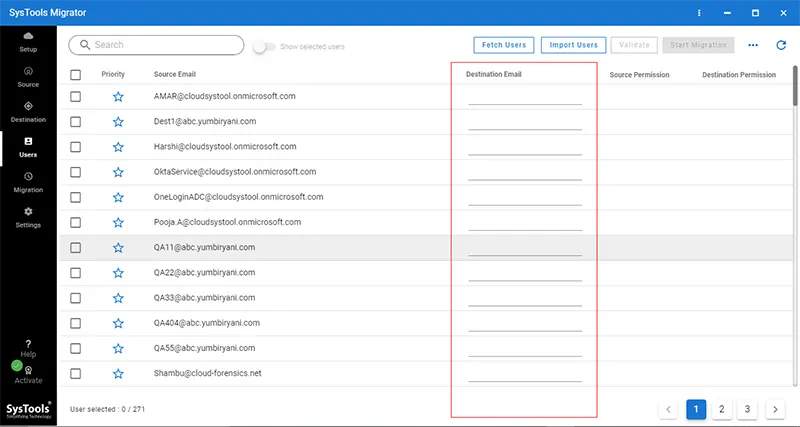The height and width of the screenshot is (427, 800).
Task: Select page 1 in pagination
Action: (696, 409)
